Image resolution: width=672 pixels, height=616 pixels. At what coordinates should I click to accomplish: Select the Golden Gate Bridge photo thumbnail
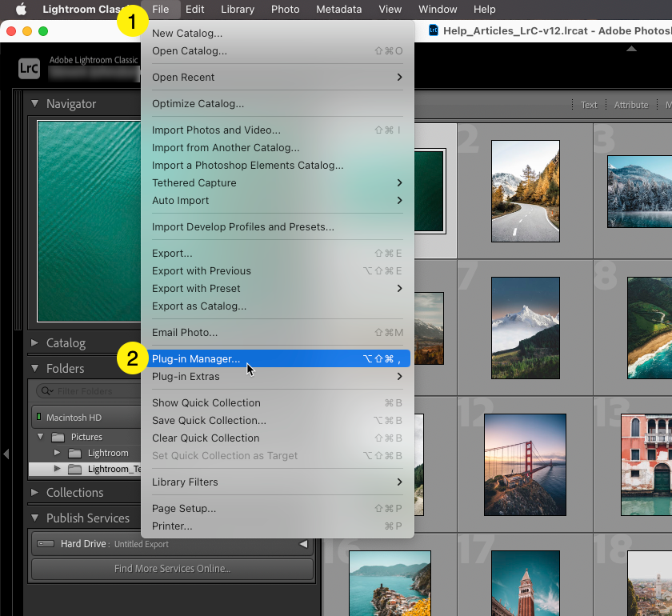[x=525, y=465]
